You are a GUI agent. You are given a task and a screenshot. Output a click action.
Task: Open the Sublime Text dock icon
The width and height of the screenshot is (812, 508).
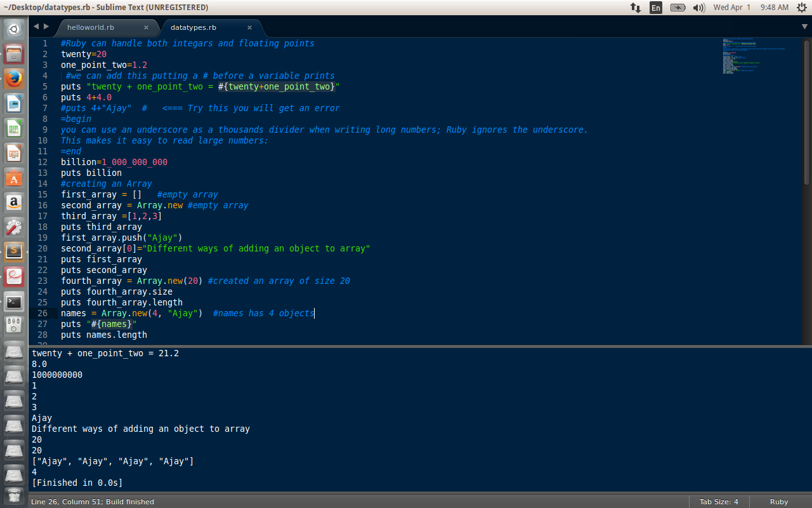(13, 251)
